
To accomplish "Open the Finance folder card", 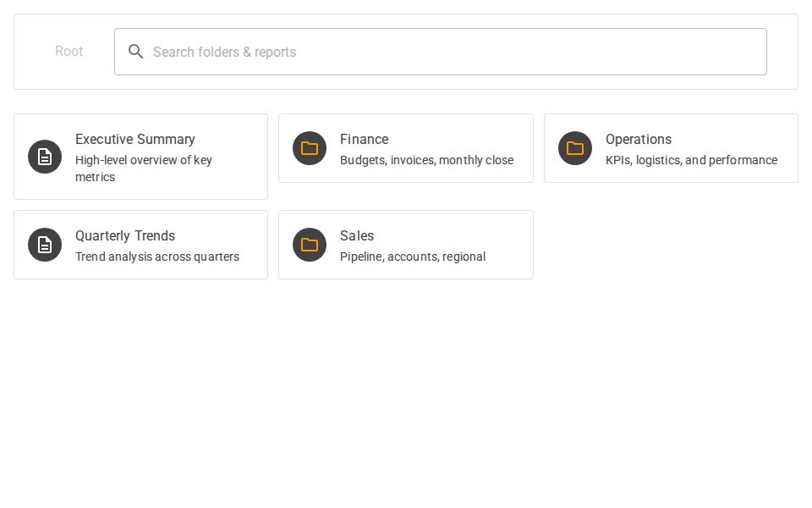I will coord(406,148).
